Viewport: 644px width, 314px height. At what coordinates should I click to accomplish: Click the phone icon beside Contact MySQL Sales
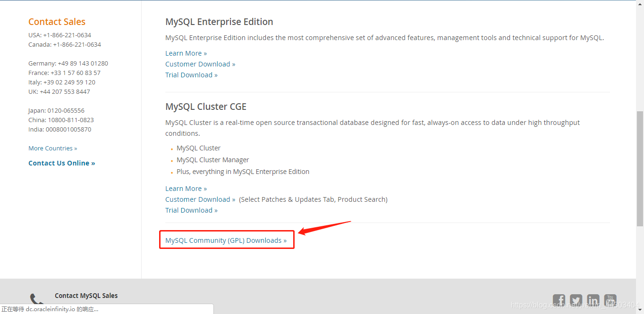coord(36,299)
